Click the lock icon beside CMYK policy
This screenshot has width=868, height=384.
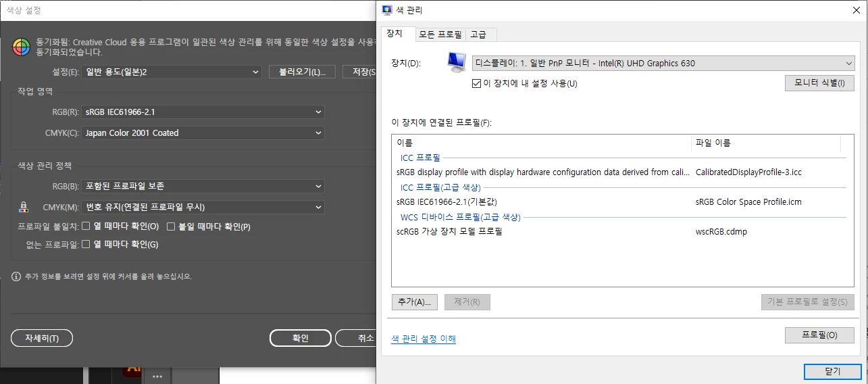22,207
